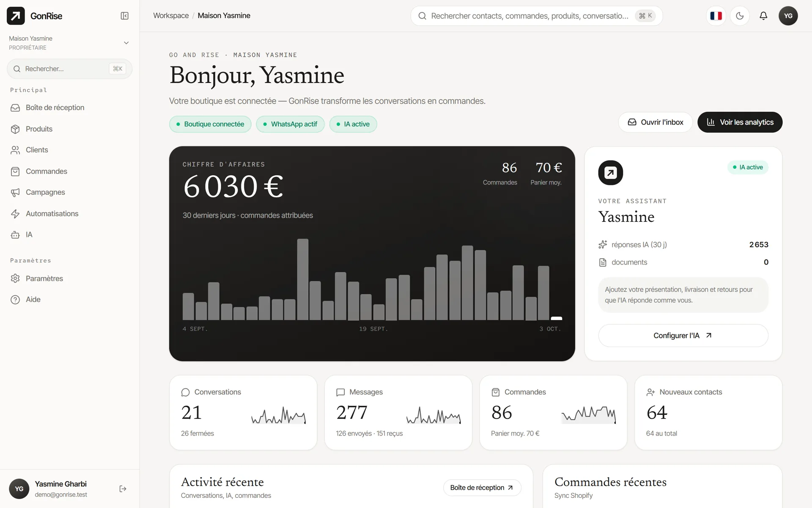Click the GonRise arrow logo
The width and height of the screenshot is (812, 508).
pyautogui.click(x=16, y=16)
